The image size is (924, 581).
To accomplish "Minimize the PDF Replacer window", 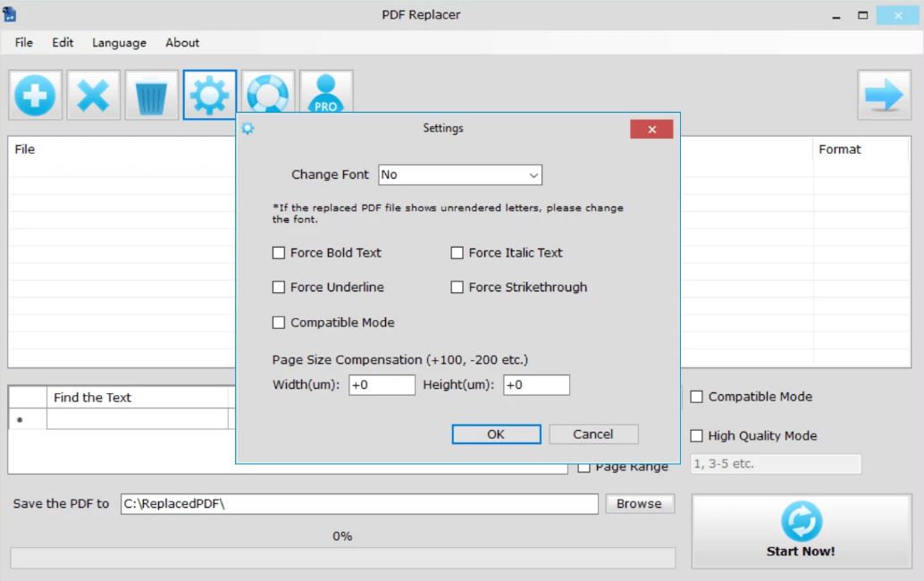I will pyautogui.click(x=836, y=15).
